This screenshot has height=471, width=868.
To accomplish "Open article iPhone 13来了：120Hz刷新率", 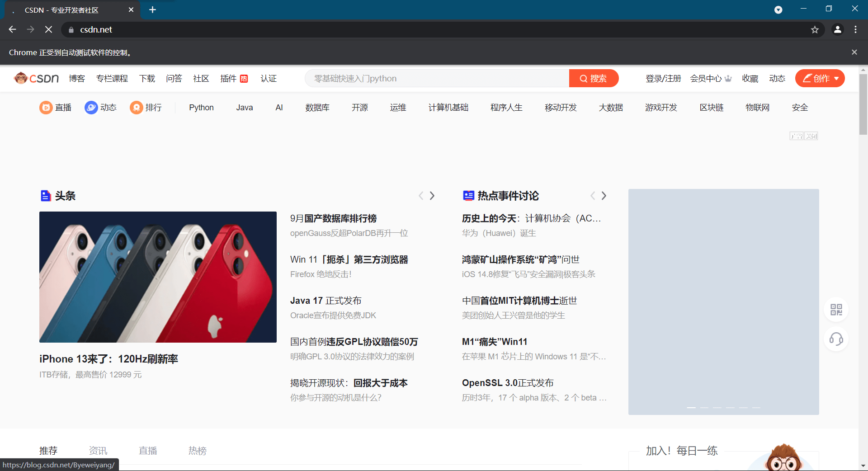I will click(108, 359).
